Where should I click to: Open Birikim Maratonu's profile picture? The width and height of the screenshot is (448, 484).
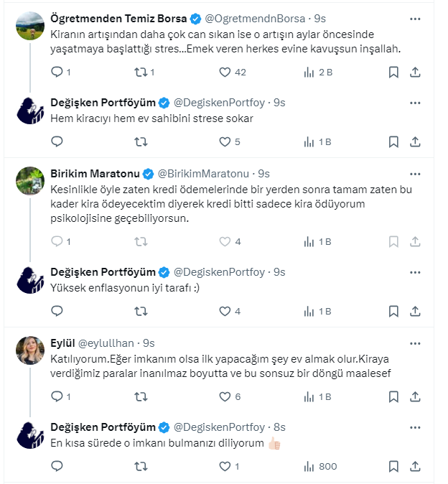click(30, 181)
